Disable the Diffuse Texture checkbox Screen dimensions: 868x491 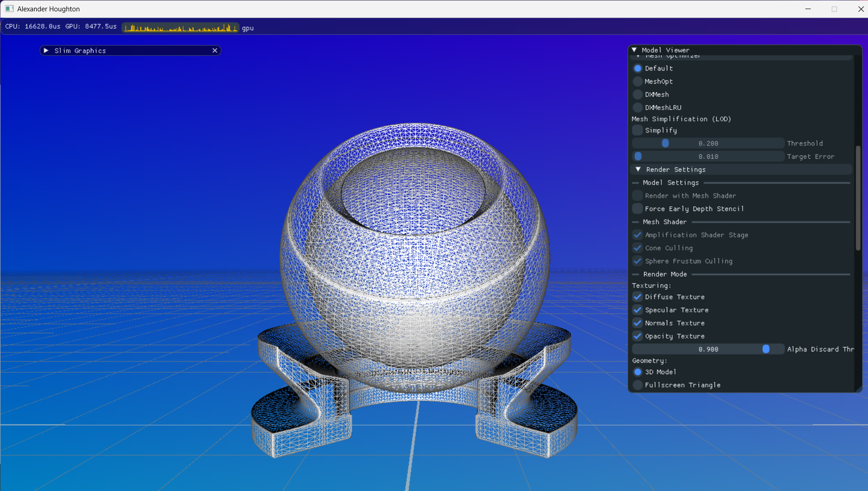(638, 297)
